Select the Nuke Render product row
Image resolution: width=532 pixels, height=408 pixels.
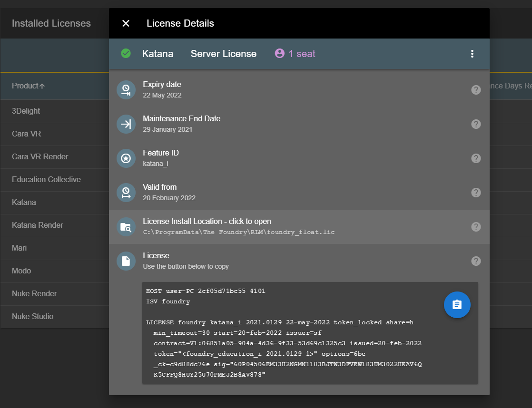tap(55, 294)
